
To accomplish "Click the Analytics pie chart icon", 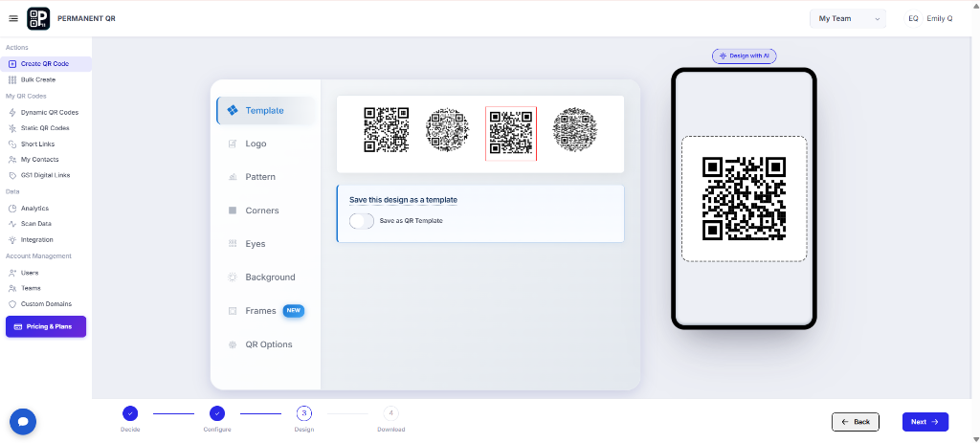I will 12,208.
